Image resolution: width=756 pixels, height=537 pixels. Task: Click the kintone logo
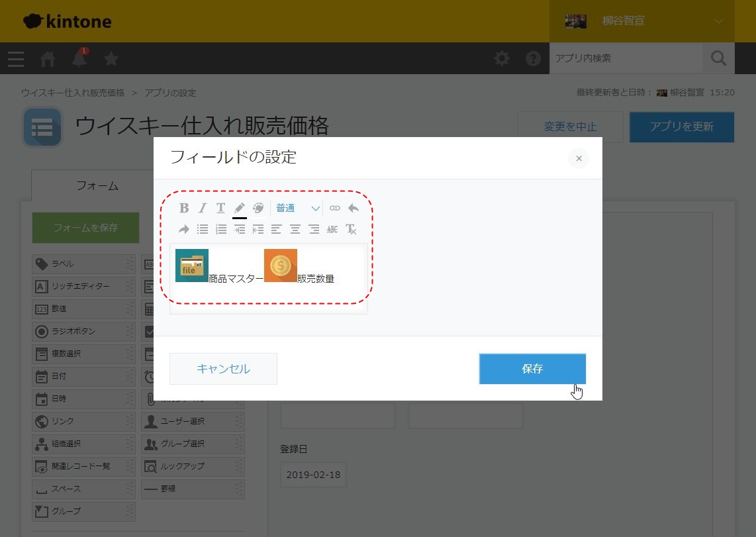67,21
